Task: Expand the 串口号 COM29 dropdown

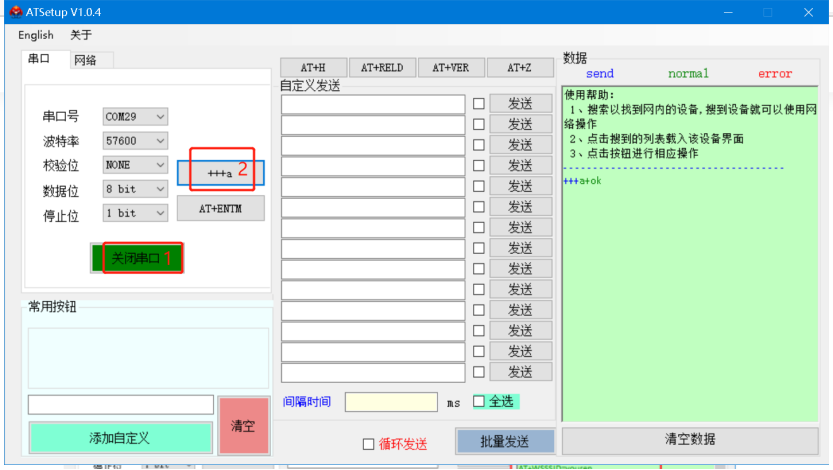Action: [x=135, y=117]
